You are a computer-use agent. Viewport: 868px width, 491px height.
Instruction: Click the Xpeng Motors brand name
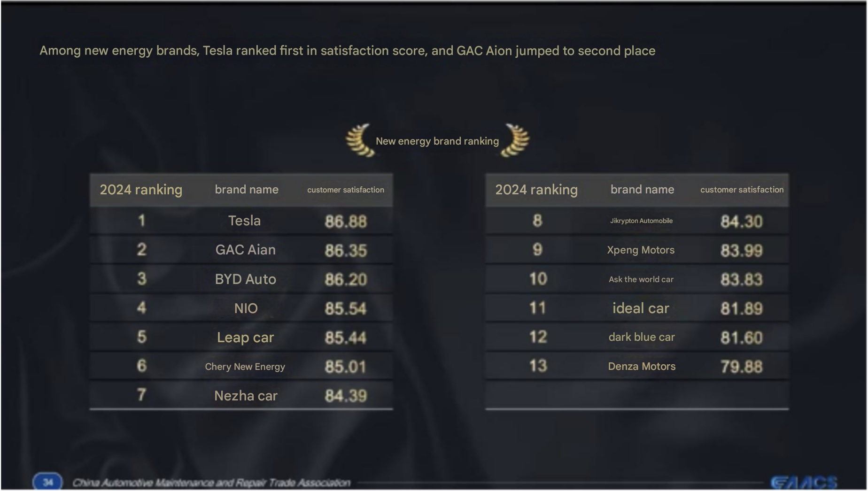641,250
